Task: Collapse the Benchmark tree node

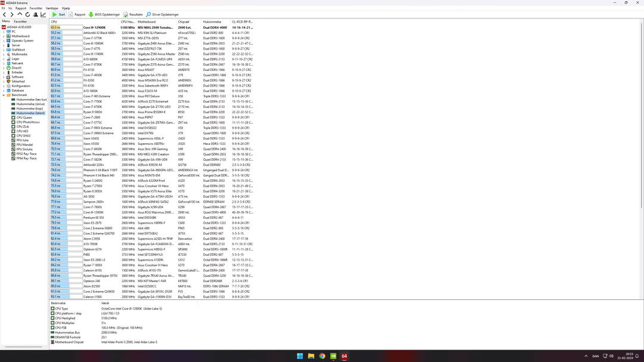Action: pos(4,95)
